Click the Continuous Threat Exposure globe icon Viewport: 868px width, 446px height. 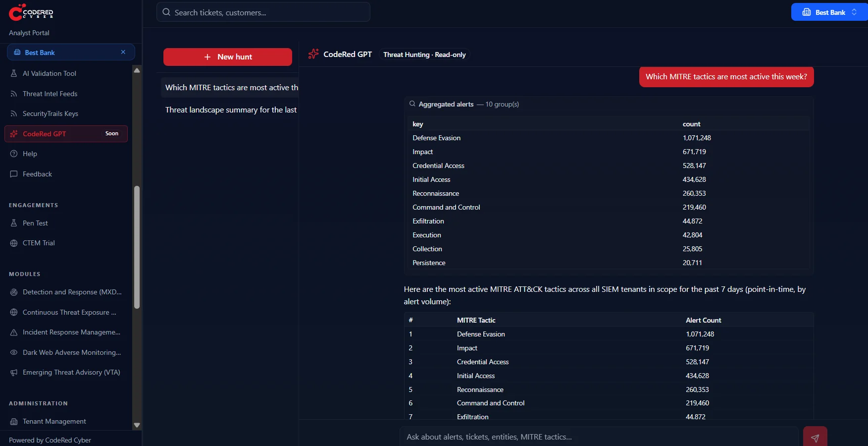[14, 312]
